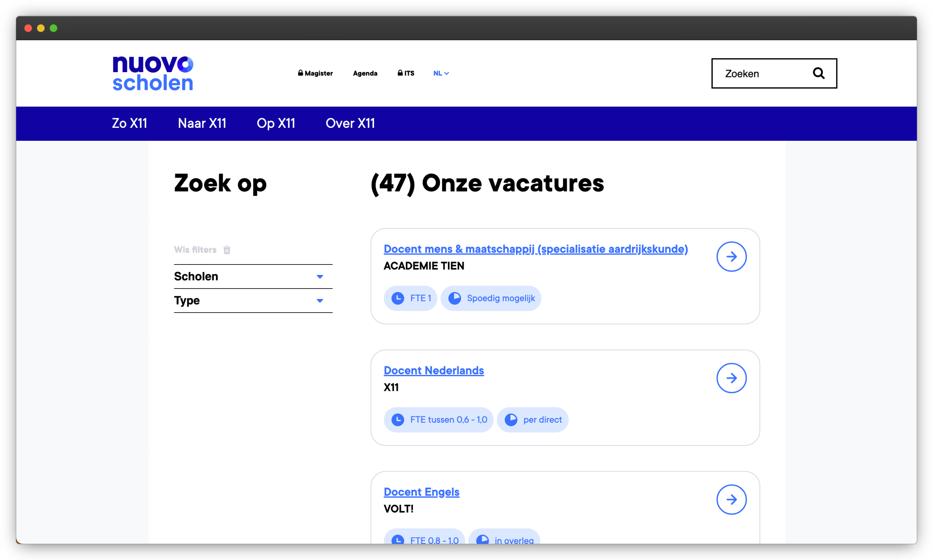This screenshot has width=933, height=560.
Task: Click the per direct tag text
Action: (542, 419)
